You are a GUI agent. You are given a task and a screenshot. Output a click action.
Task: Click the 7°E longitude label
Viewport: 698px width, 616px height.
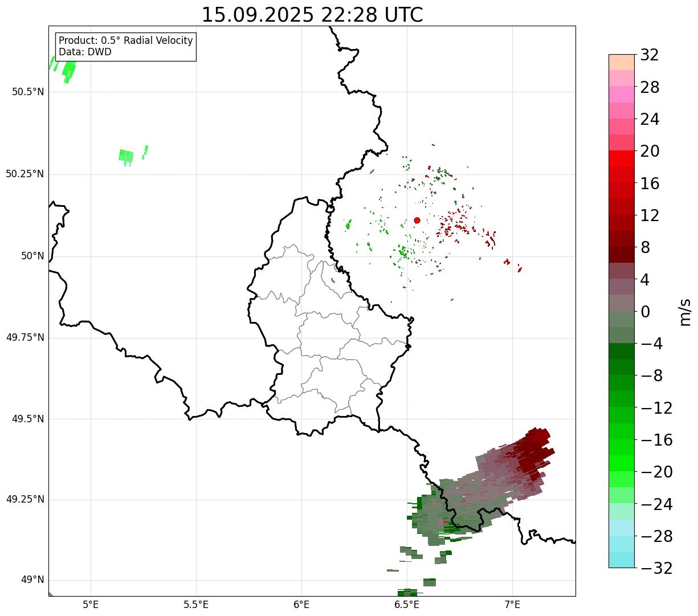point(512,605)
